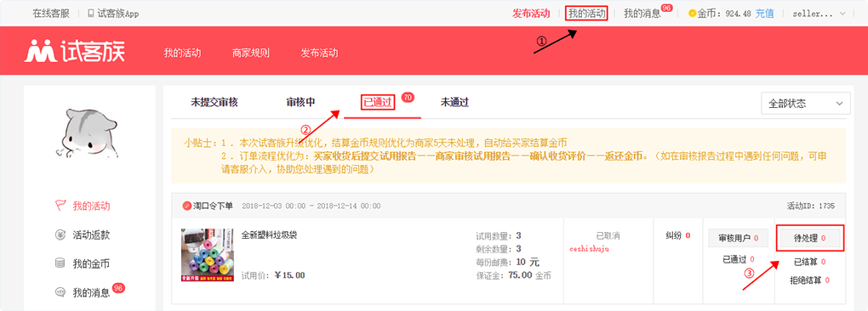Click the 充值 recharge link
This screenshot has width=868, height=311.
click(x=764, y=14)
